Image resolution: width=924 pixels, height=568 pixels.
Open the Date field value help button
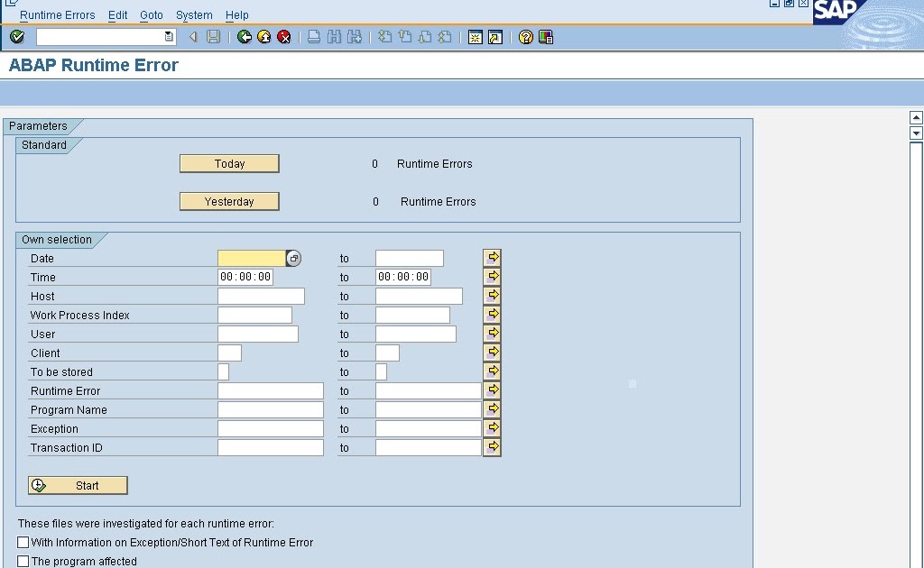(x=293, y=258)
